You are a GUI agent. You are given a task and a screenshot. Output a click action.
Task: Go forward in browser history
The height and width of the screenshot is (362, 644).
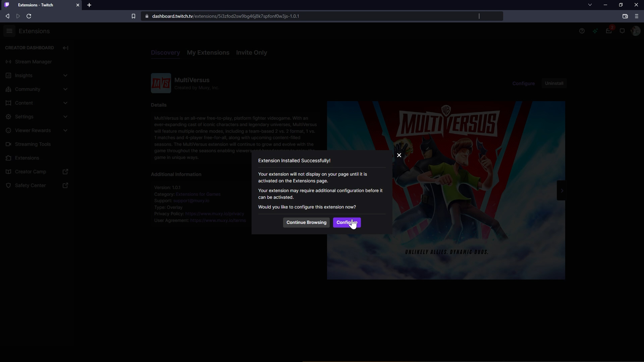18,16
